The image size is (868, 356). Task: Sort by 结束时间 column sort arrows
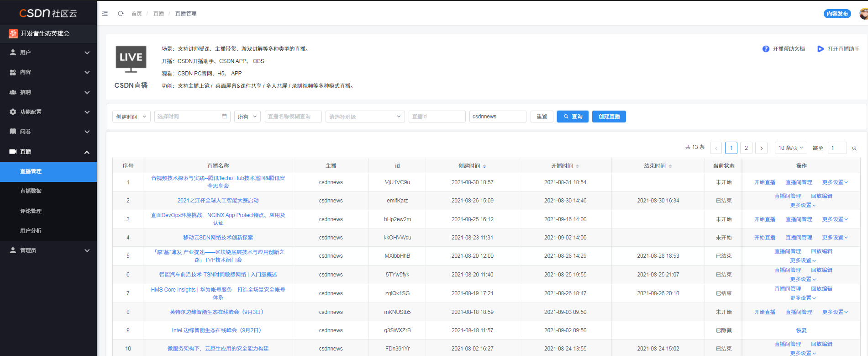670,166
